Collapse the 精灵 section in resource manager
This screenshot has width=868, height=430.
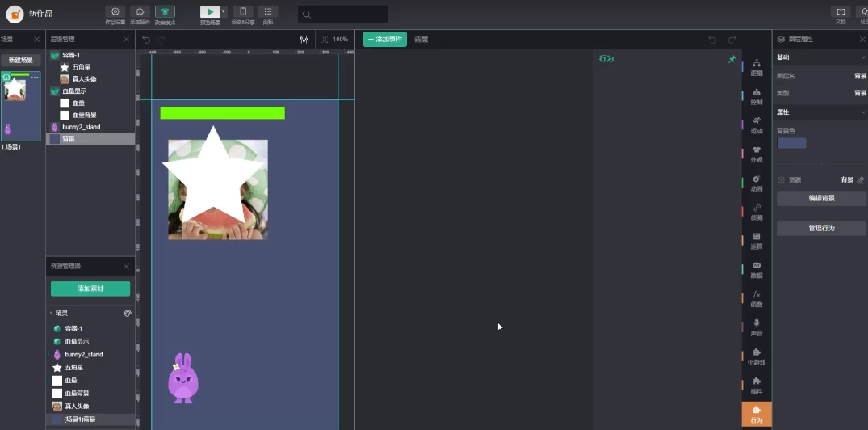click(x=52, y=313)
